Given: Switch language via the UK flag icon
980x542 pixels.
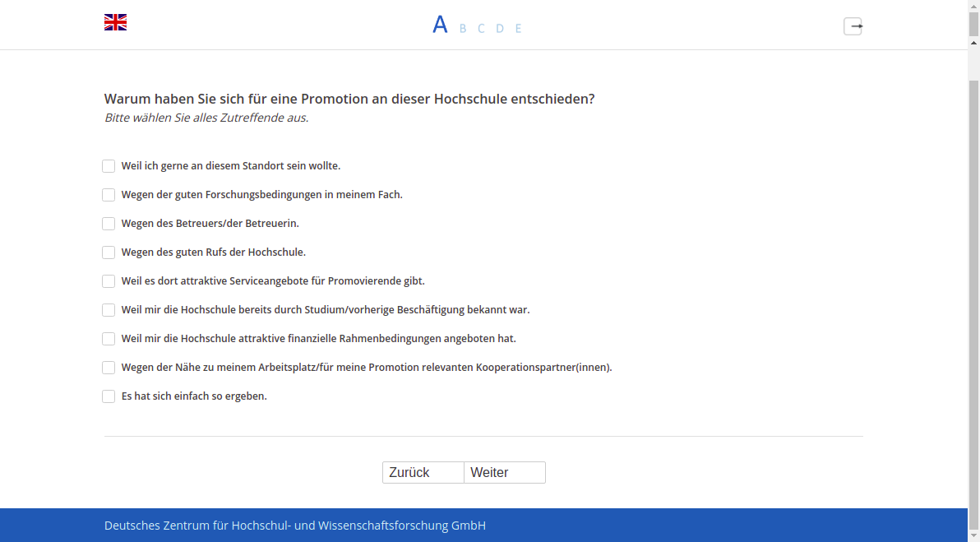Looking at the screenshot, I should (116, 22).
